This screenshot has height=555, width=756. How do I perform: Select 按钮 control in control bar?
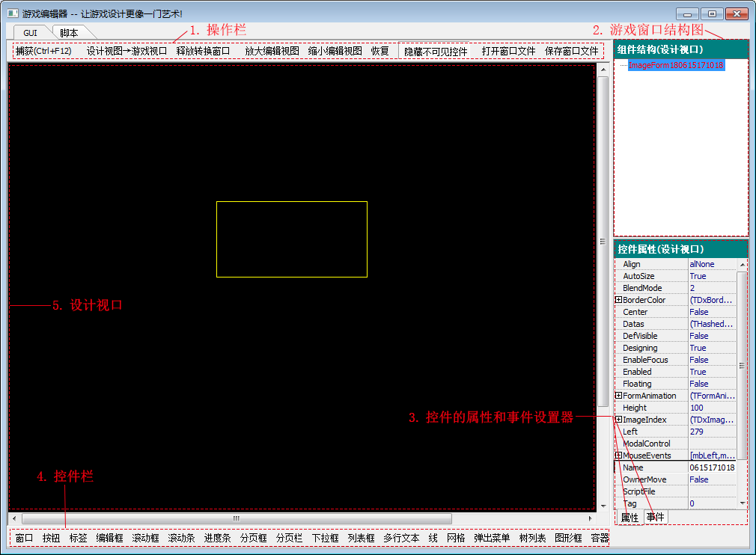pyautogui.click(x=51, y=538)
